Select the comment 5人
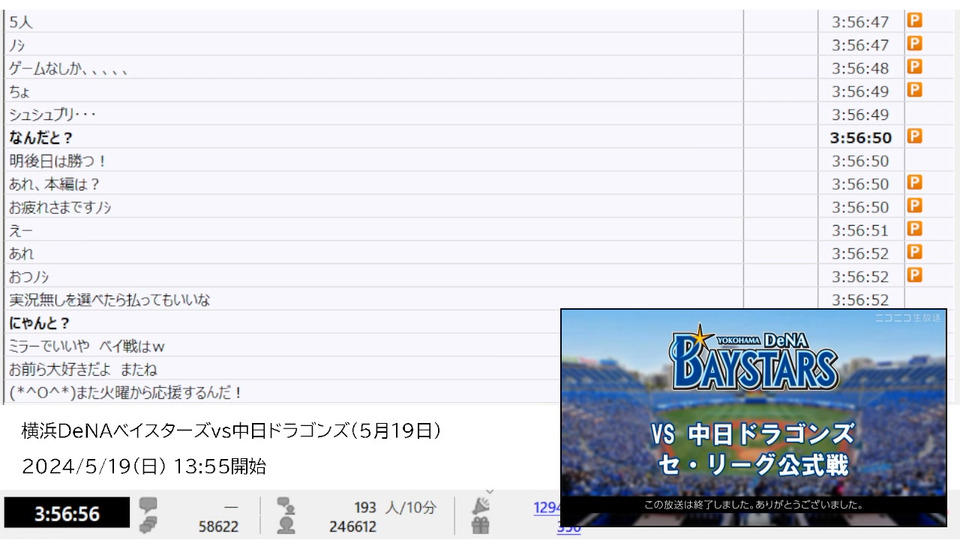 (x=20, y=23)
